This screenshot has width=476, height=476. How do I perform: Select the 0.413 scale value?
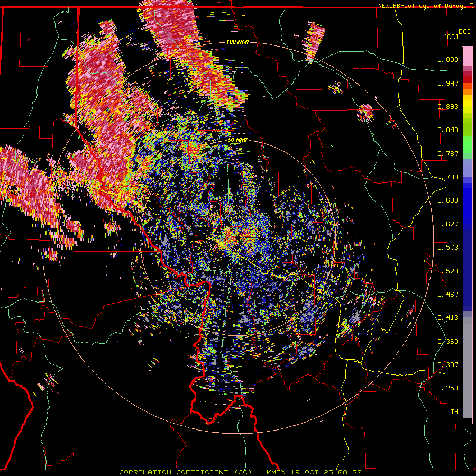448,318
